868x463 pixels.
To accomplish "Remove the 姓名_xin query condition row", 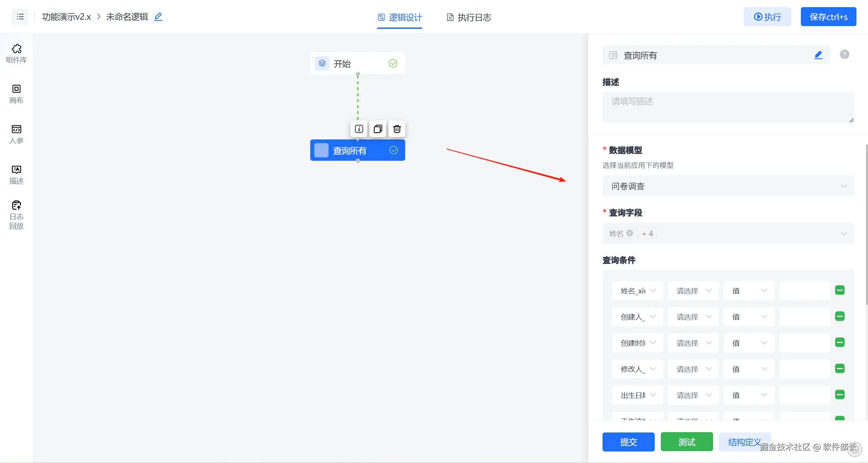I will point(840,290).
